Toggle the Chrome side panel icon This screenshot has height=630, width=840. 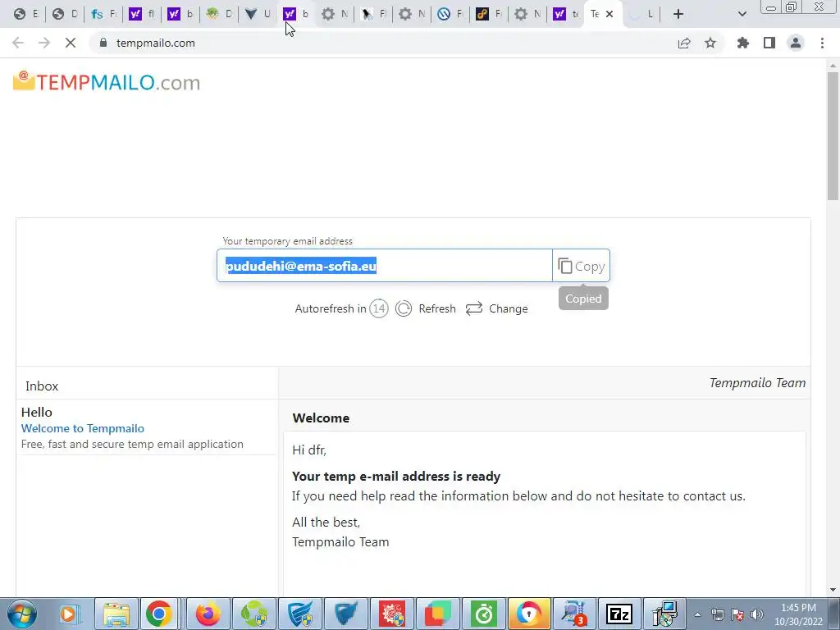point(769,43)
